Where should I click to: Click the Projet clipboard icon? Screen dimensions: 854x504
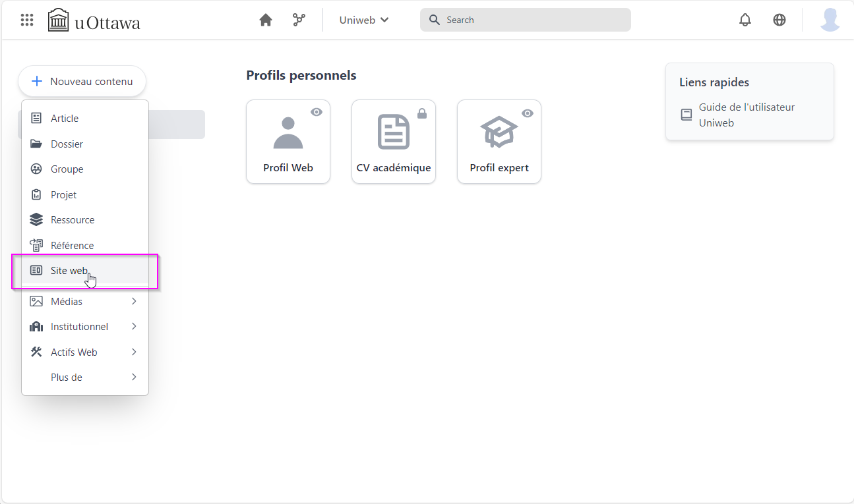36,195
